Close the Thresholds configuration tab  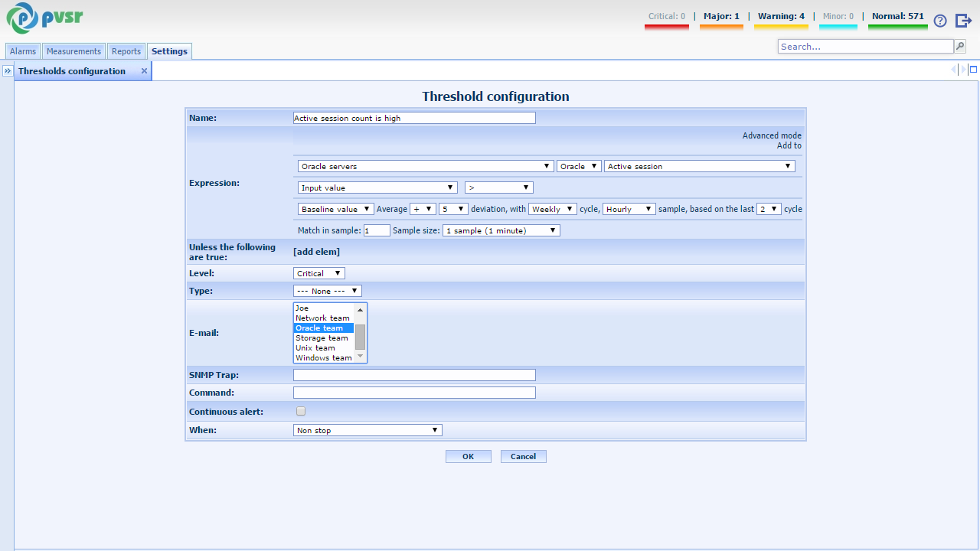[144, 71]
